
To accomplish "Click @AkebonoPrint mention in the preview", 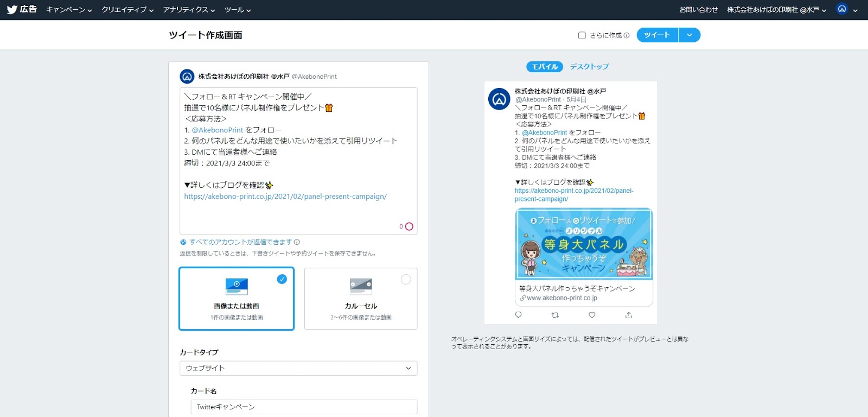I will (544, 132).
